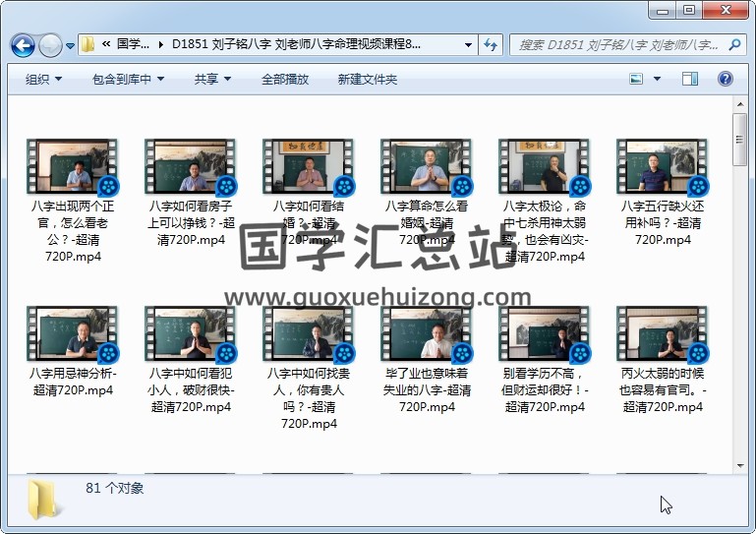Open the 共享 menu
Viewport: 756px width, 534px height.
point(212,79)
